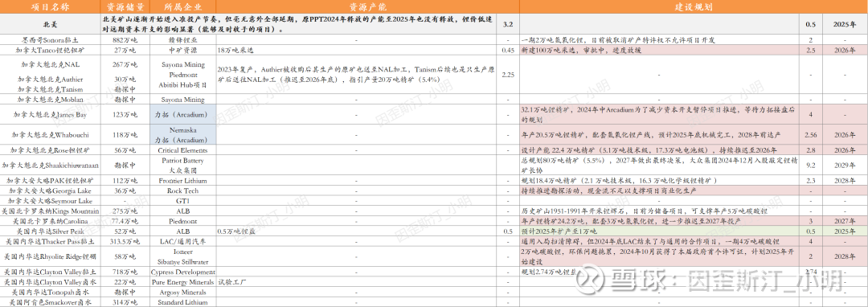Select the 资源产能 header cell
Screen dimensions: 868x307
tap(367, 7)
